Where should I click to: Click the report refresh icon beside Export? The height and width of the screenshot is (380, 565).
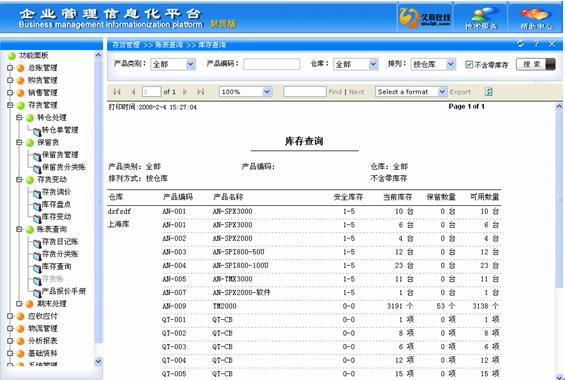(488, 92)
